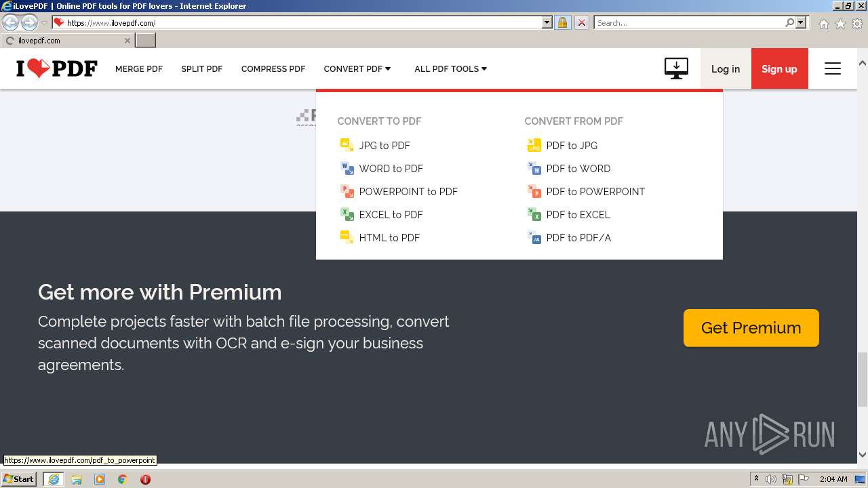The width and height of the screenshot is (868, 488).
Task: Open the media player taskbar icon
Action: coord(100,479)
